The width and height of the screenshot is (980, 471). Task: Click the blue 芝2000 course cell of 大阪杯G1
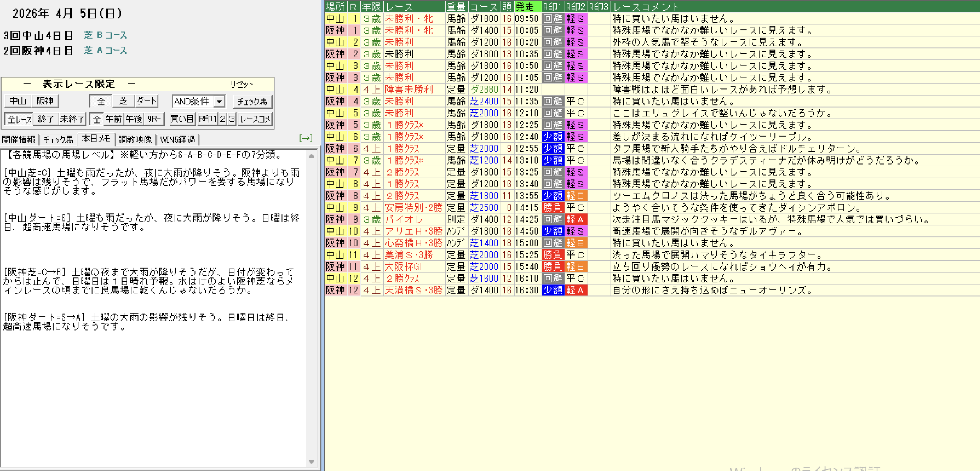(484, 267)
